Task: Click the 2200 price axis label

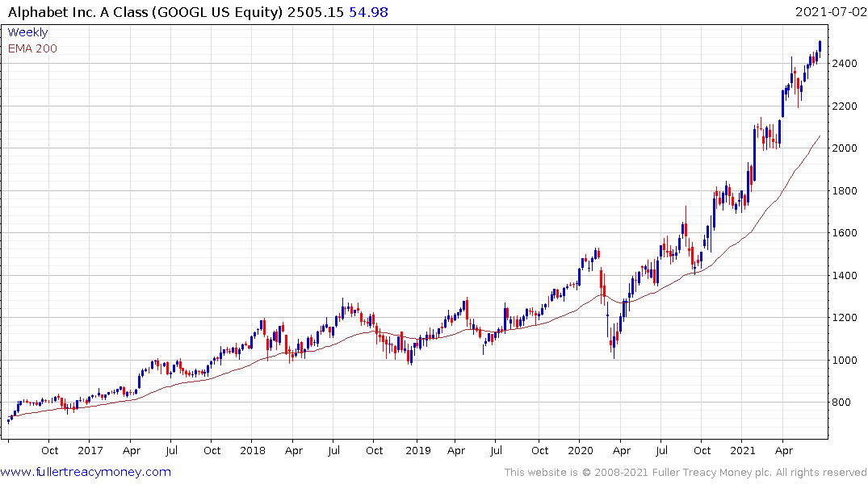Action: [845, 106]
